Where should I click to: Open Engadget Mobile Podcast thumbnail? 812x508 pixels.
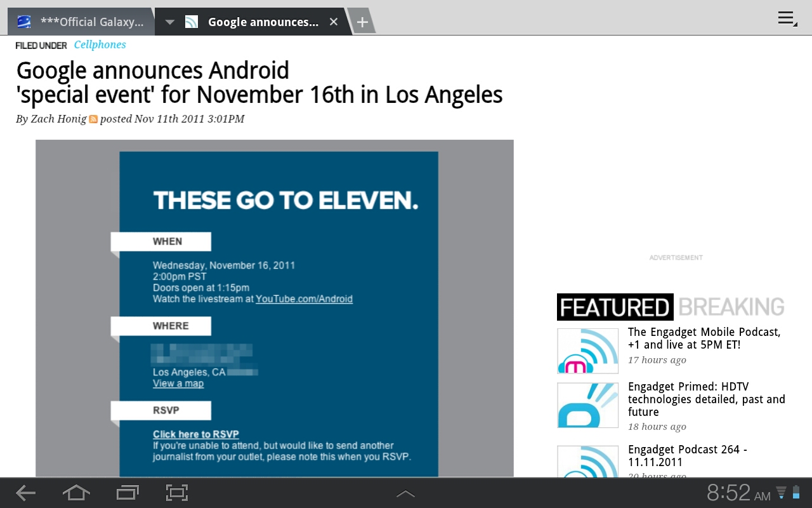(587, 351)
